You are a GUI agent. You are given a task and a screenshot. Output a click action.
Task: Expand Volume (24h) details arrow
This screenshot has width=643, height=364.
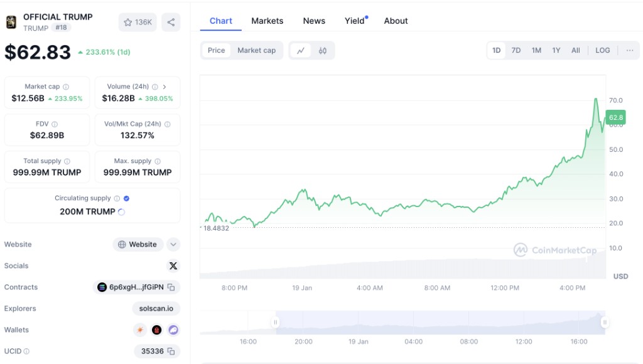165,87
